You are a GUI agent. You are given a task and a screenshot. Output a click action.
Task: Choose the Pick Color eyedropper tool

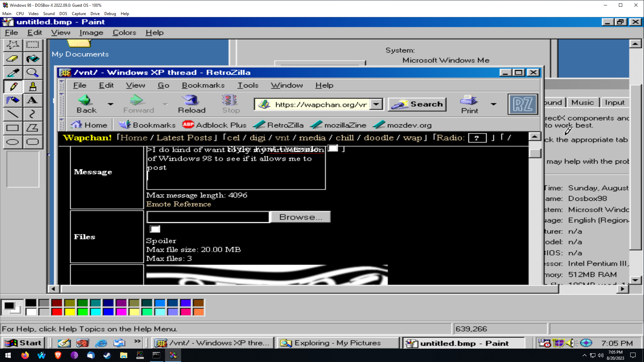click(x=13, y=73)
